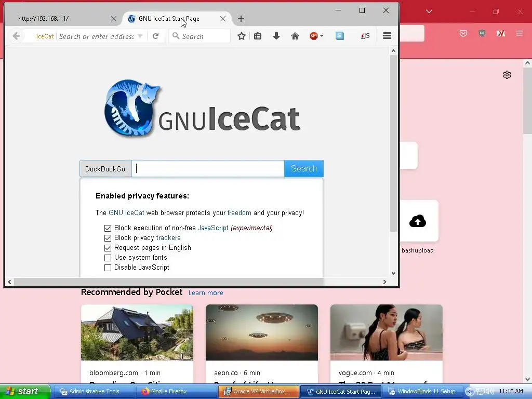Click the Windows start button
Image resolution: width=532 pixels, height=399 pixels.
[x=24, y=391]
